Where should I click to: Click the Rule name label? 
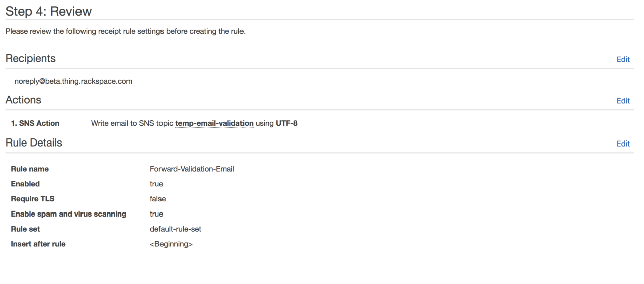tap(30, 169)
